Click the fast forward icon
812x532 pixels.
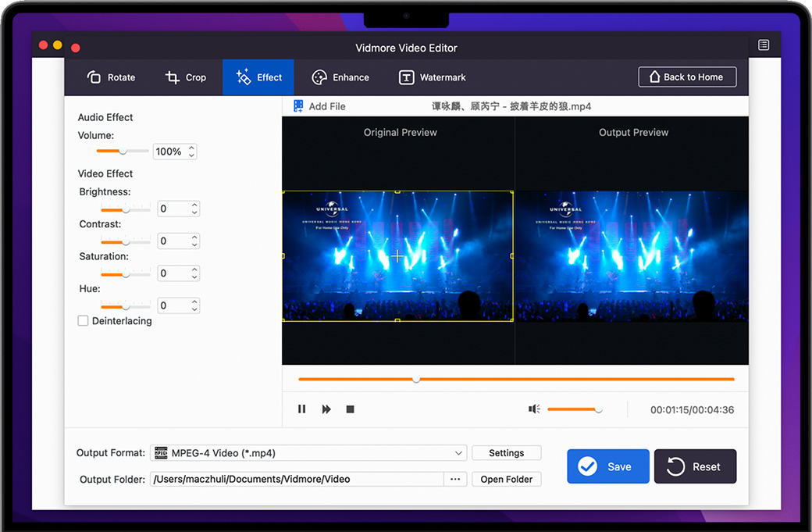click(x=326, y=409)
